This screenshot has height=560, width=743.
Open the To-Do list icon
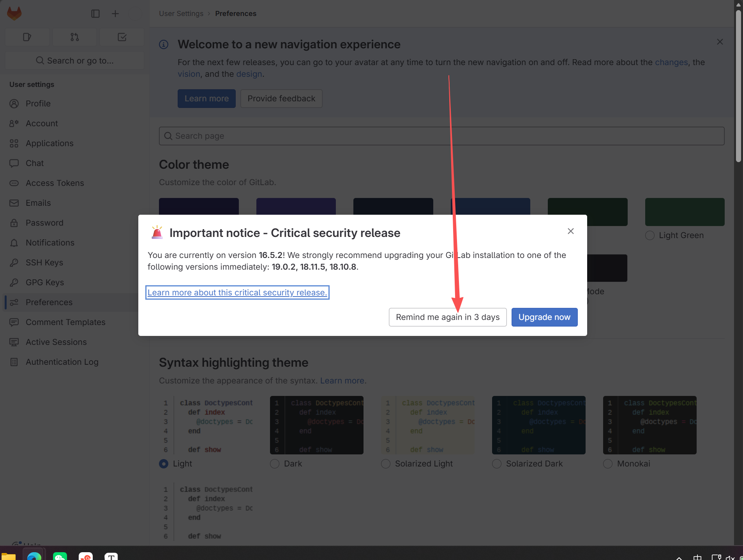pyautogui.click(x=122, y=37)
